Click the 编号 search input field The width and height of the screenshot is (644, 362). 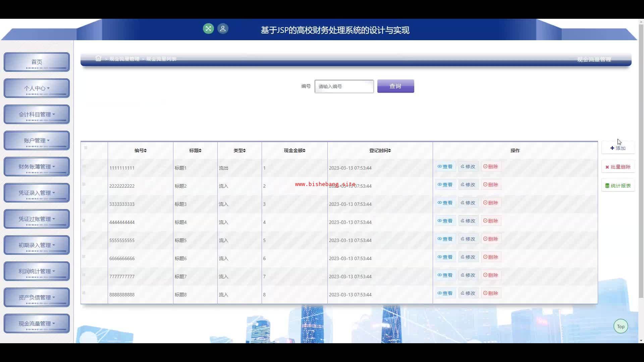coord(344,86)
